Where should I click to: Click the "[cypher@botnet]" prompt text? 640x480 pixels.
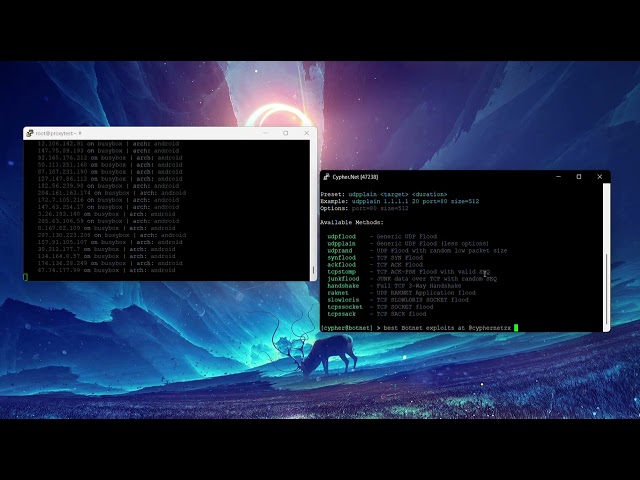(347, 328)
